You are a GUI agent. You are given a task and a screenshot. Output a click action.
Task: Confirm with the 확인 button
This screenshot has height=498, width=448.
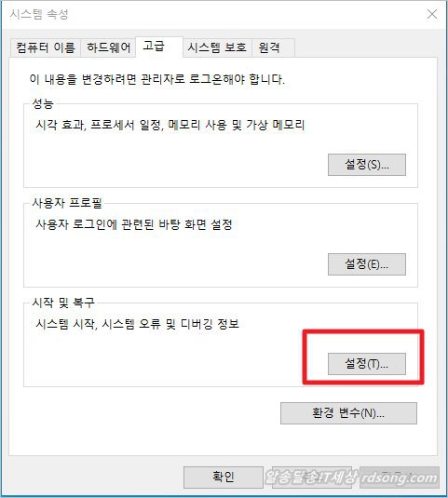pyautogui.click(x=224, y=477)
